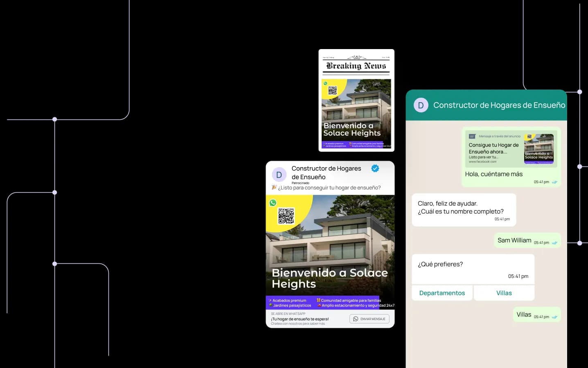Click the QR code in the large ad image
588x368 pixels.
point(286,215)
